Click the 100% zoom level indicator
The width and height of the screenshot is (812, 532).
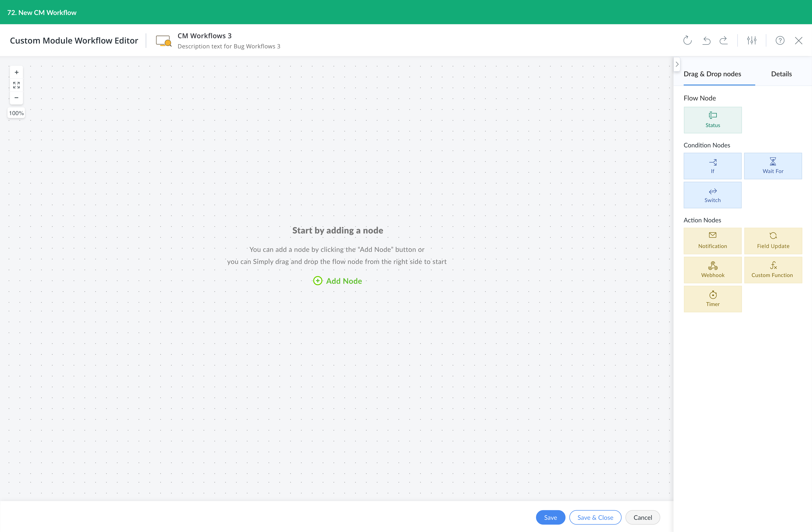16,113
